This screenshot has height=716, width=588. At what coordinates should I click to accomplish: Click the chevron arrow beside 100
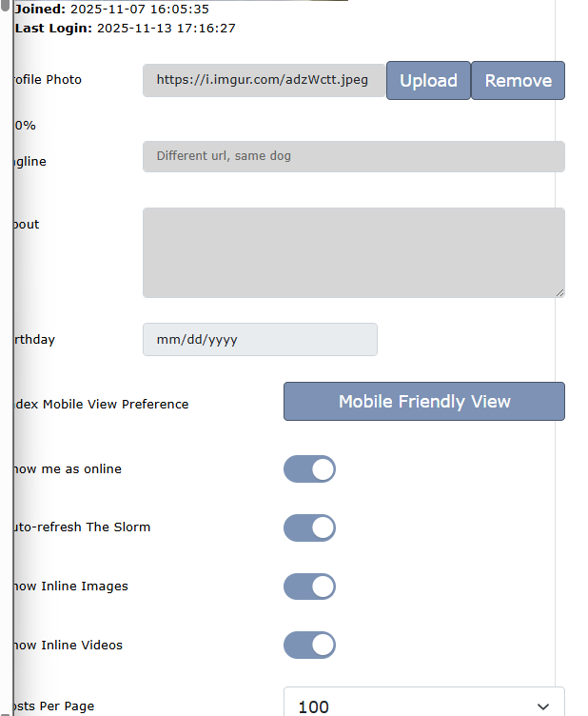click(x=543, y=706)
